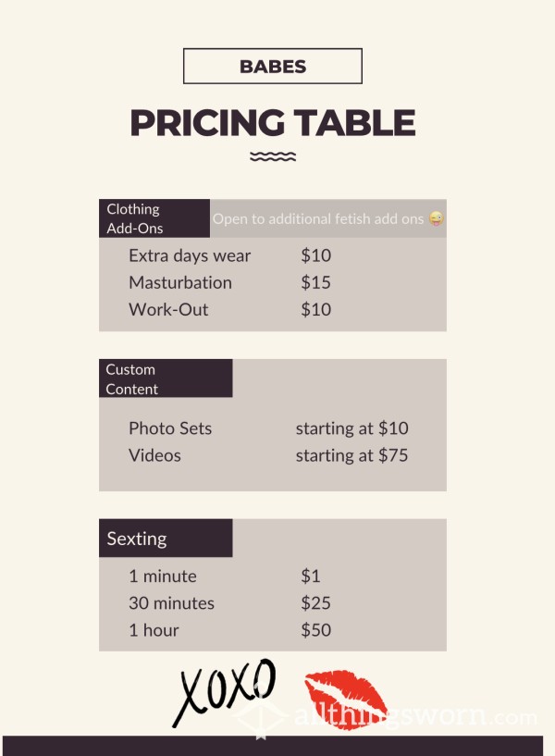Click the winking tongue emoji

436,219
